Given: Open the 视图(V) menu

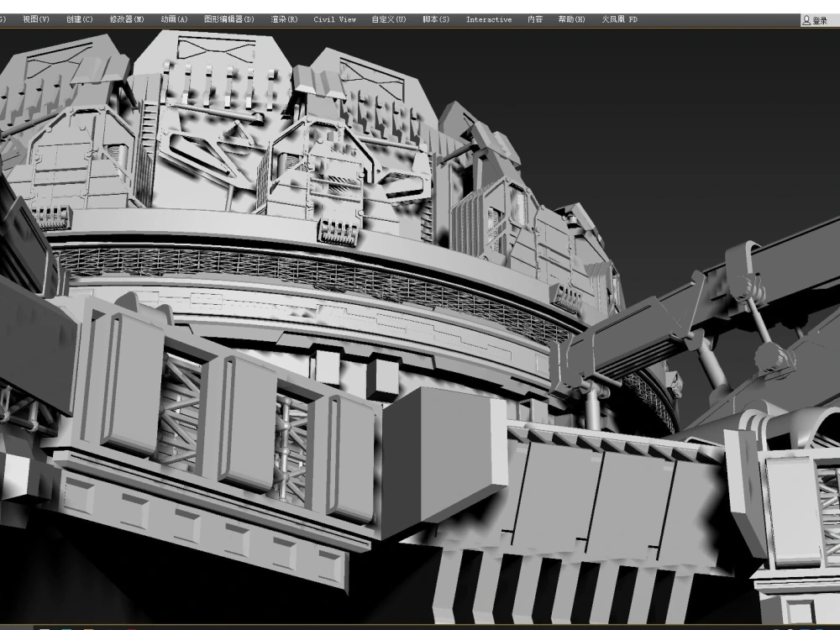Looking at the screenshot, I should (x=36, y=19).
